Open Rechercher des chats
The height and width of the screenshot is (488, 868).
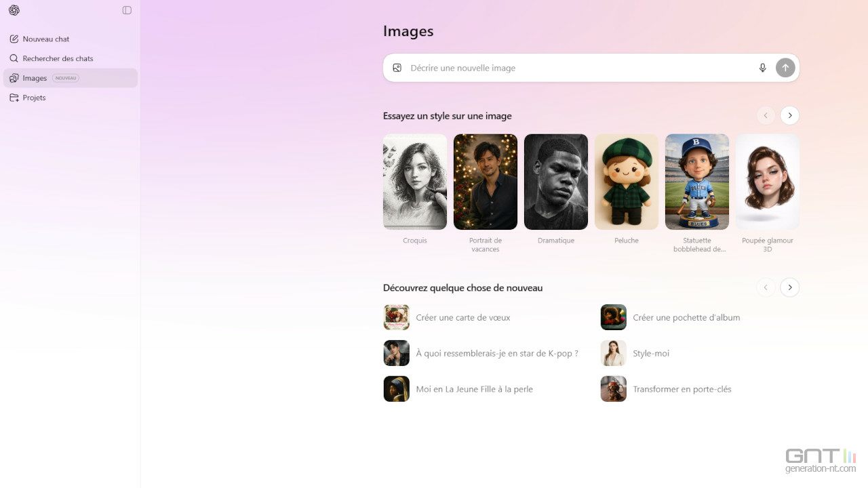pyautogui.click(x=58, y=59)
